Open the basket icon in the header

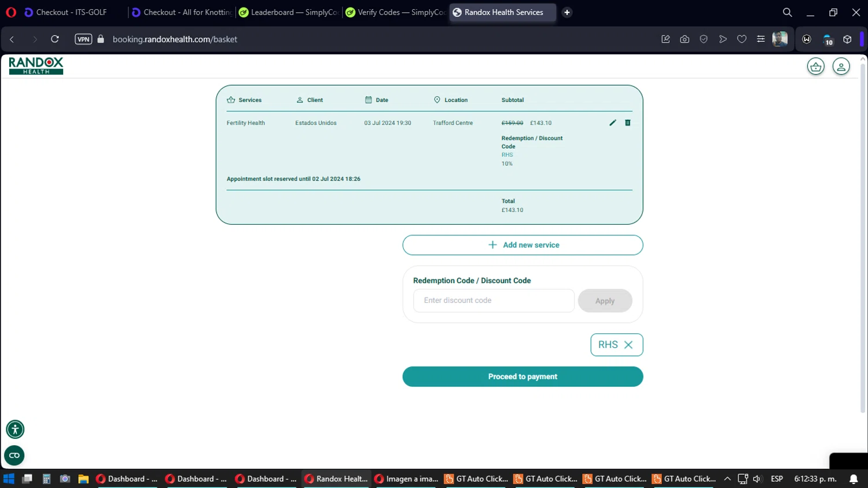click(816, 67)
